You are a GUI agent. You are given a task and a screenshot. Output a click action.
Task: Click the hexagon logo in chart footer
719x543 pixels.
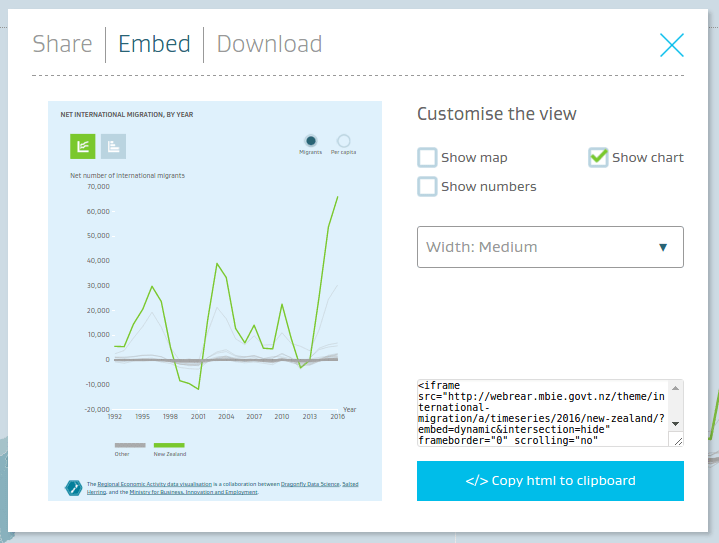pos(72,487)
